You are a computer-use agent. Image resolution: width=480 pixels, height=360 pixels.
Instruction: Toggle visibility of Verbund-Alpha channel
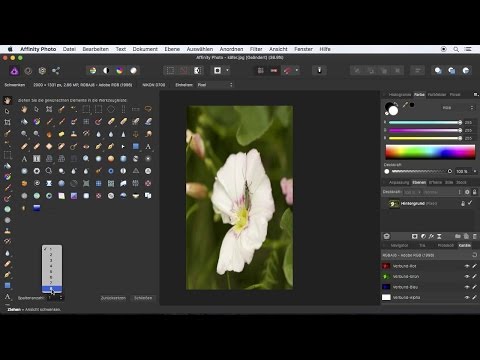467,297
